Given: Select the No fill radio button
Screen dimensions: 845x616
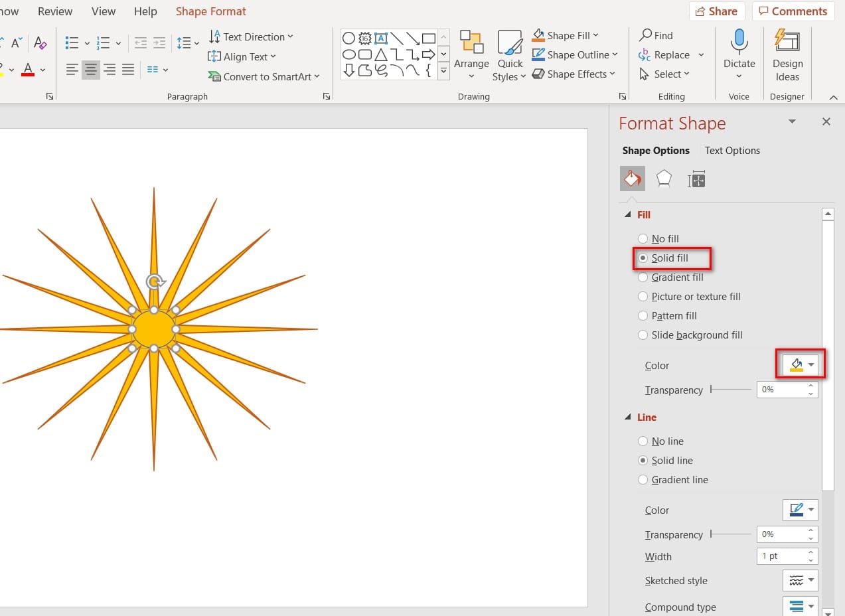Looking at the screenshot, I should tap(643, 238).
